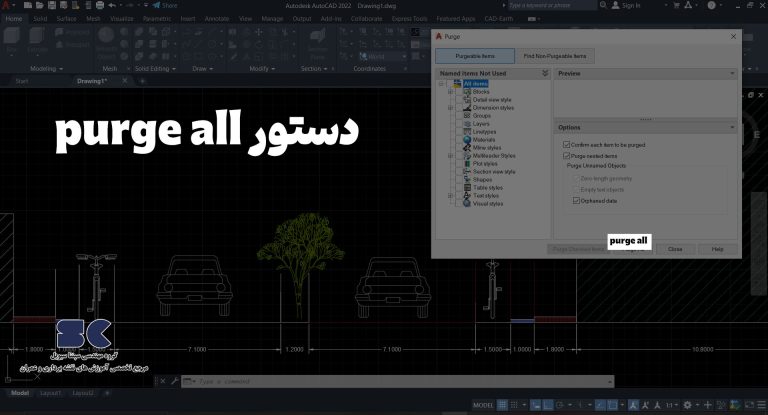Click the Visual styles icon in Purge tree

[467, 203]
